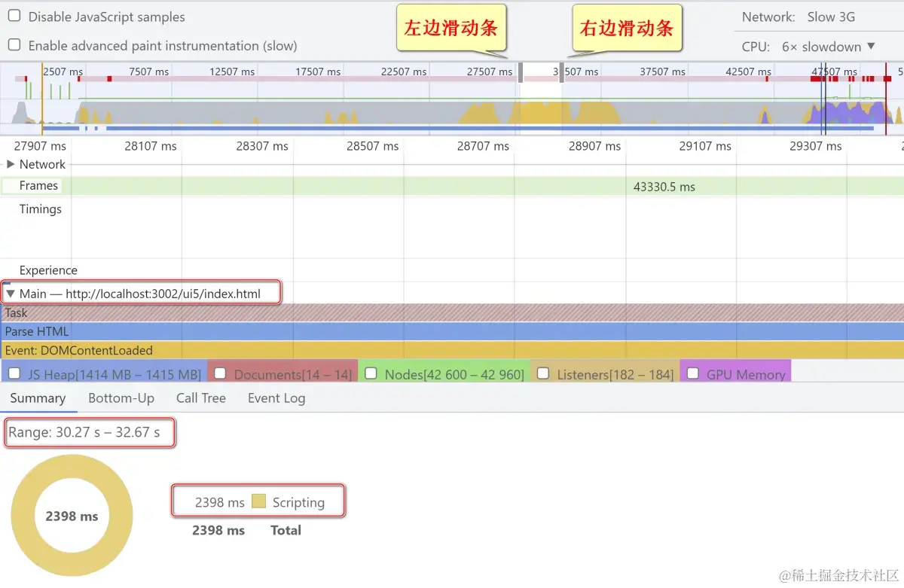Image resolution: width=904 pixels, height=588 pixels.
Task: Open the CPU throttling dropdown
Action: (x=829, y=47)
